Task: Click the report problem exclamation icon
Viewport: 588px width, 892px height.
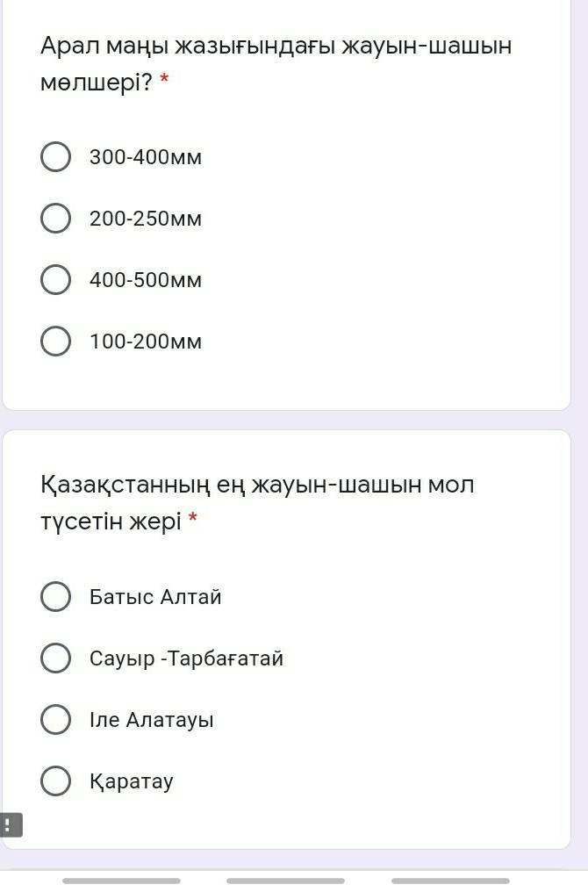Action: point(10,825)
